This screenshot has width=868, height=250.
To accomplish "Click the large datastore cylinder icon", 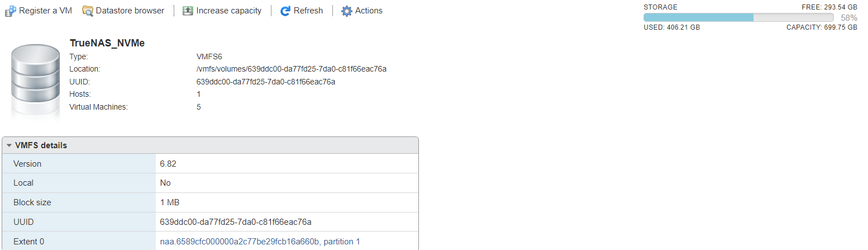I will (35, 80).
